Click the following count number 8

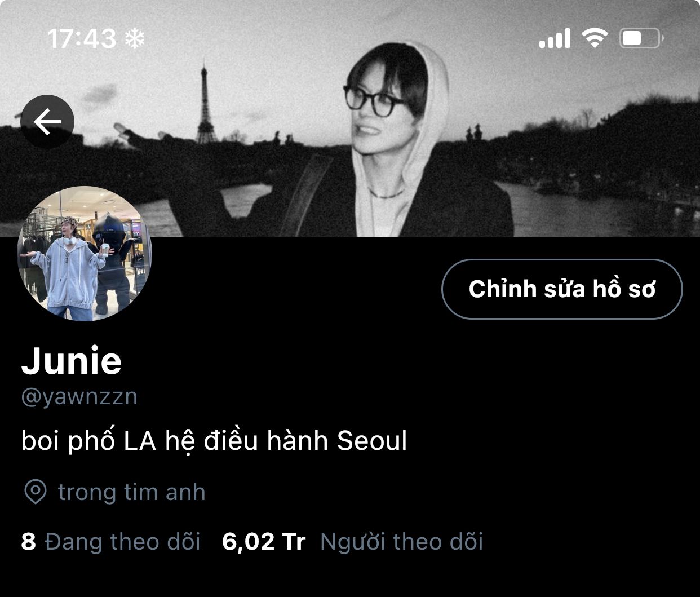tap(28, 542)
